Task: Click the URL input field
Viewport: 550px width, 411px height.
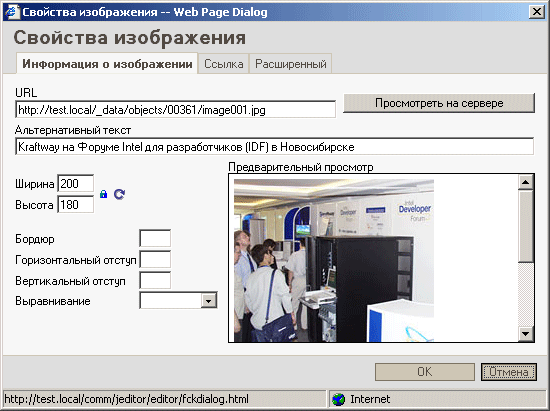Action: [175, 110]
